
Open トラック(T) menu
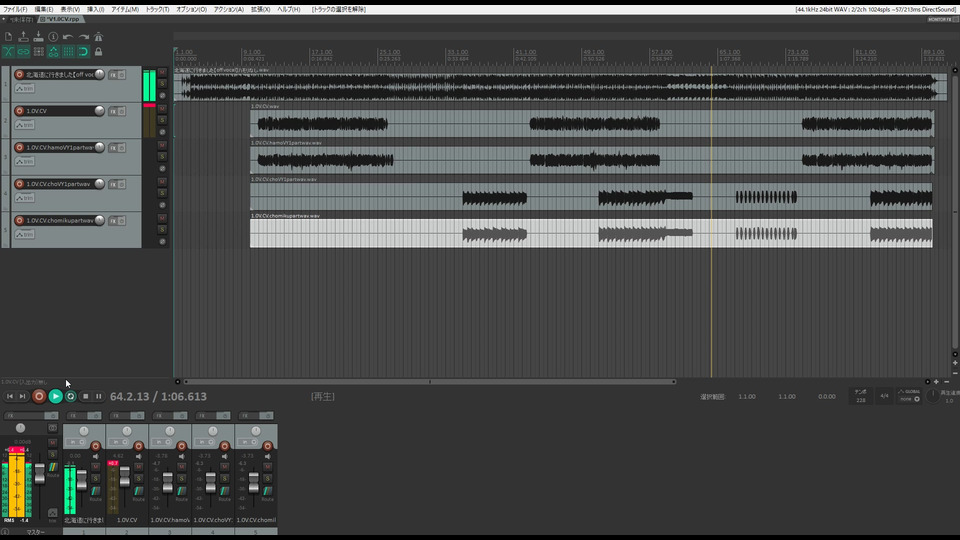tap(157, 9)
